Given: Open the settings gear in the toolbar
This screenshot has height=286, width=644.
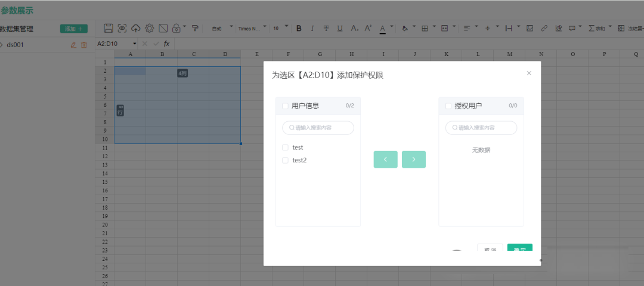Looking at the screenshot, I should tap(150, 28).
